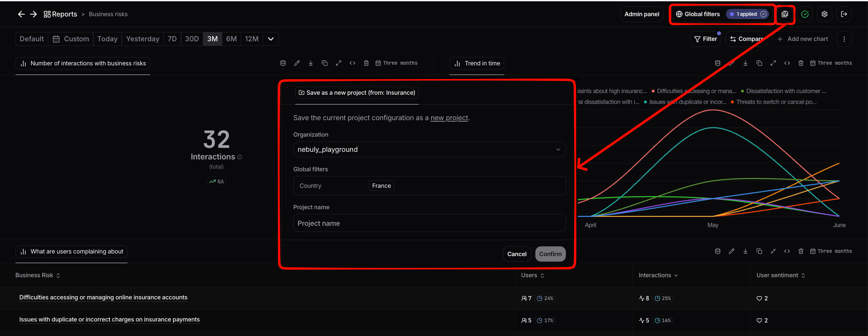Open Difficulties accessing online insurance accounts row

(x=103, y=297)
